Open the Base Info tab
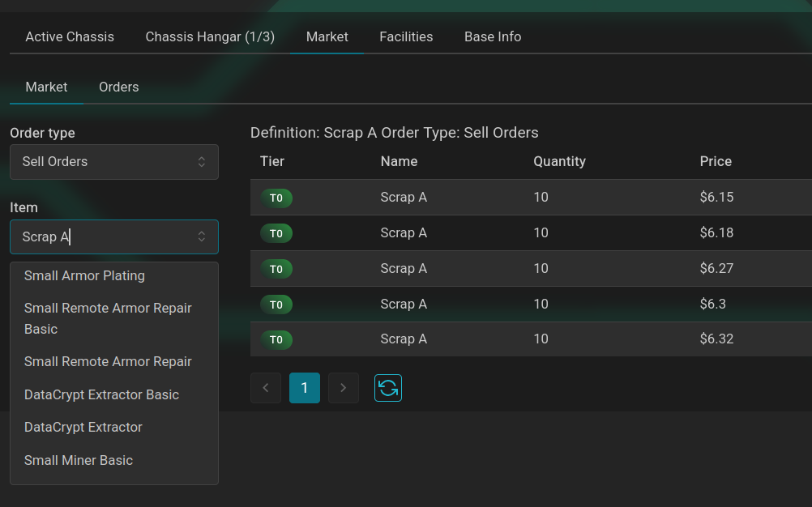 click(493, 36)
